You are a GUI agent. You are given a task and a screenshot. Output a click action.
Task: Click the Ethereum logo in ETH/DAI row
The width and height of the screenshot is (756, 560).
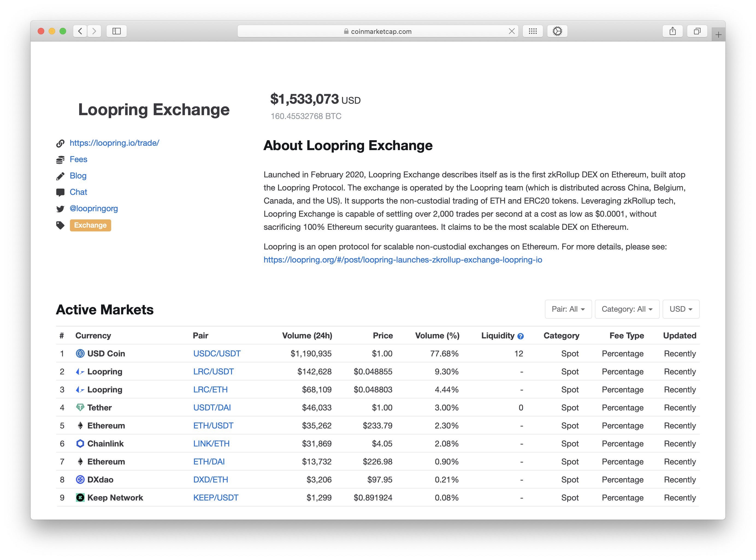pos(80,461)
